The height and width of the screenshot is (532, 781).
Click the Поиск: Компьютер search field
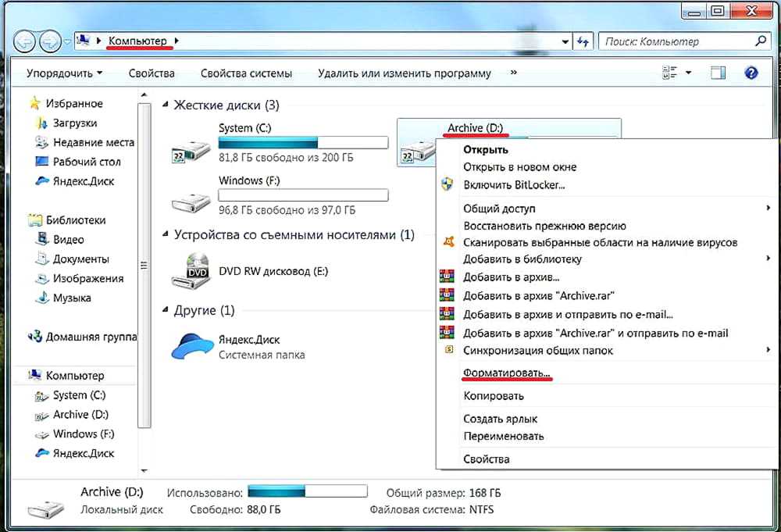coord(676,41)
